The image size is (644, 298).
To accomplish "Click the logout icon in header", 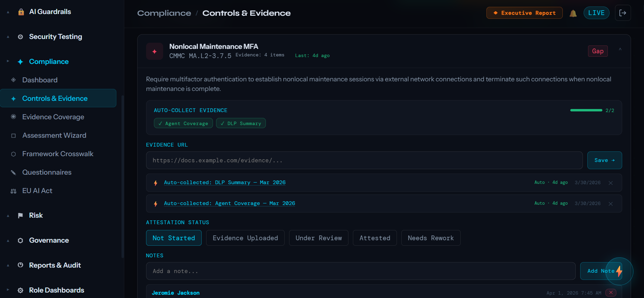I will [623, 13].
